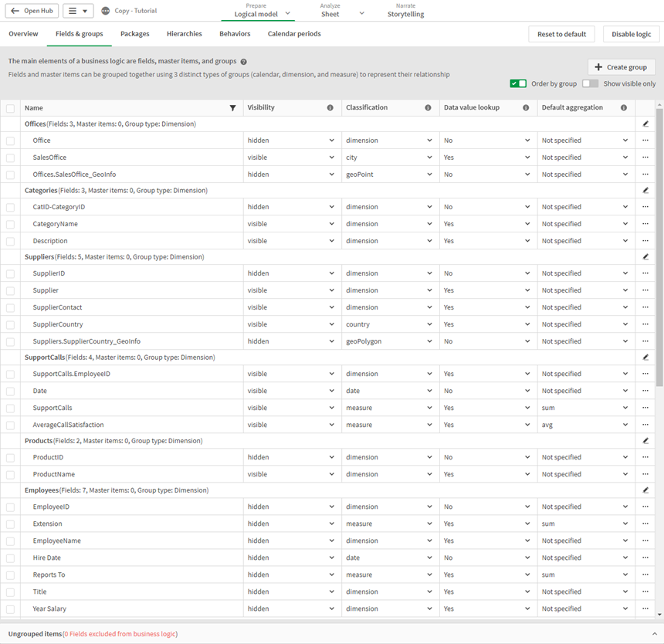Edit the Categories group with pencil icon
The image size is (664, 644).
coord(645,191)
